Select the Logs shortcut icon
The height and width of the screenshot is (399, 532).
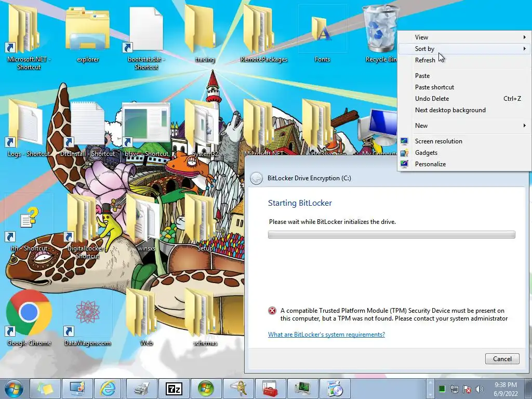[x=29, y=129]
